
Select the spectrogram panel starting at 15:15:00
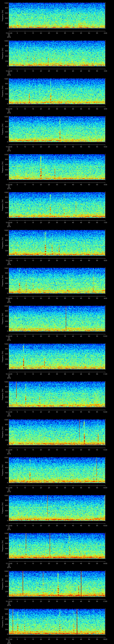coord(57,546)
